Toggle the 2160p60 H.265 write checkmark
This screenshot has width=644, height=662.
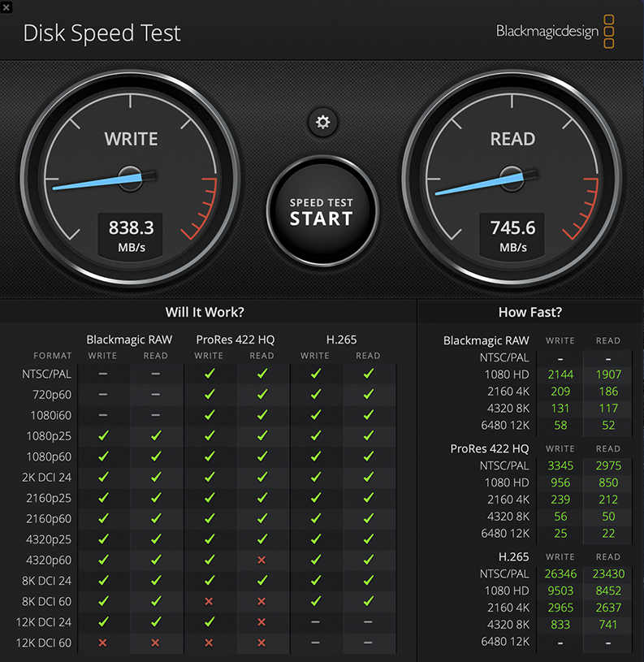[315, 519]
